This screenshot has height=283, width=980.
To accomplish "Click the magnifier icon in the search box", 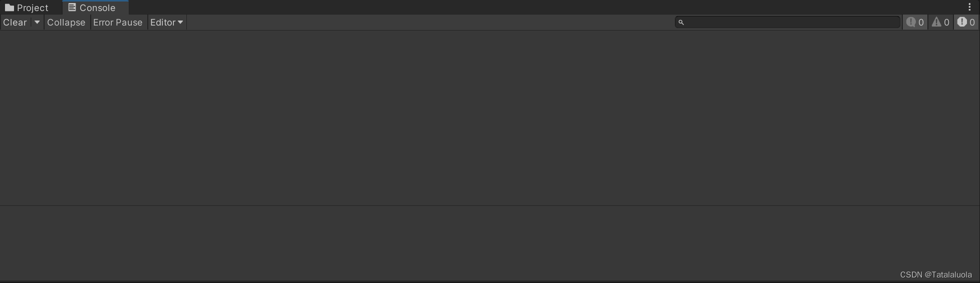I will (681, 22).
